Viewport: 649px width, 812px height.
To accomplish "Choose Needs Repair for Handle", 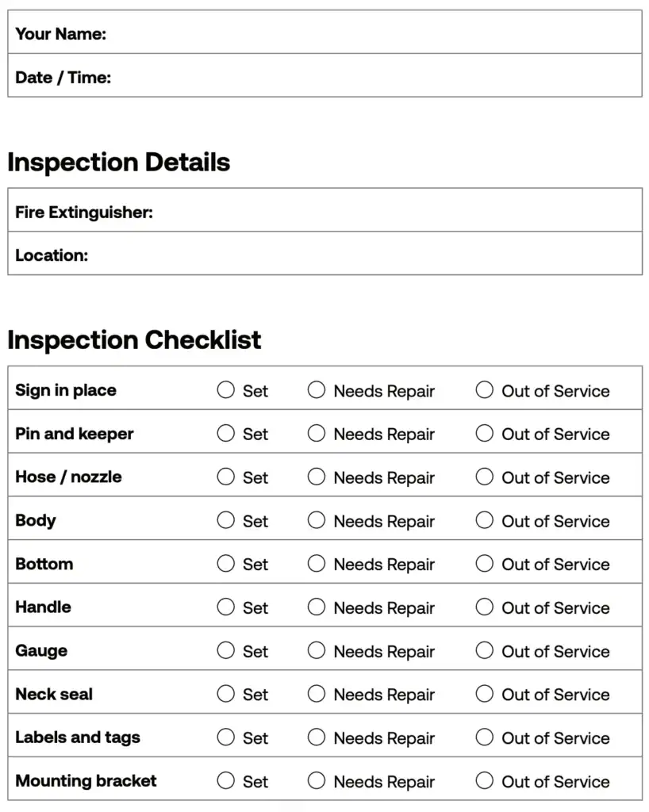I will (x=317, y=607).
